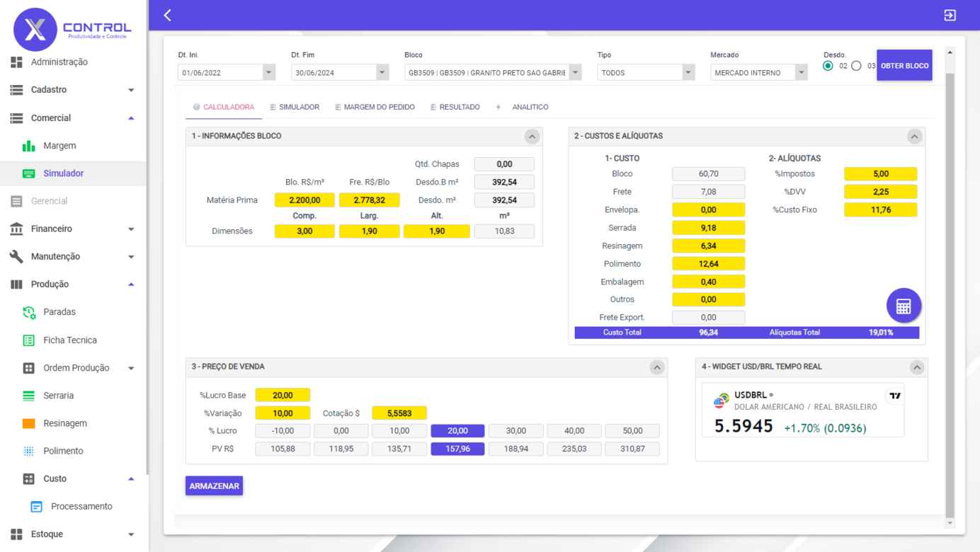Screen dimensions: 980x552
Task: Click the Processamento sidebar icon
Action: click(x=36, y=507)
